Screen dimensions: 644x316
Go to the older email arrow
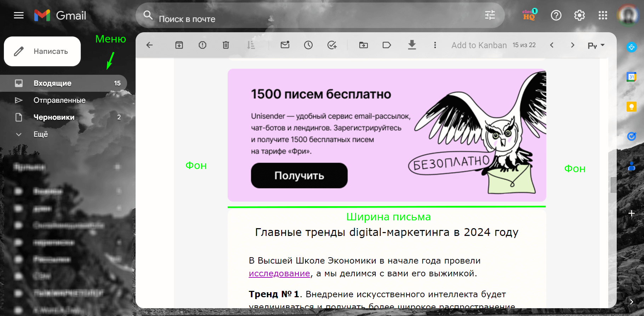click(572, 45)
